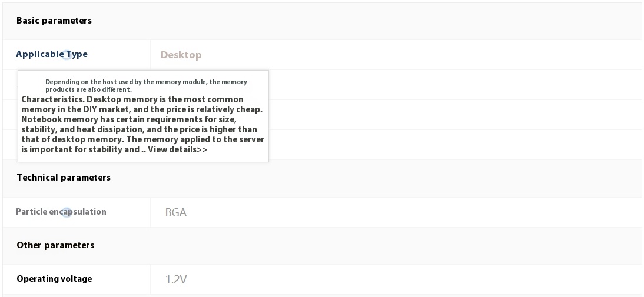Image resolution: width=644 pixels, height=297 pixels.
Task: Open the View details>> link
Action: click(177, 149)
